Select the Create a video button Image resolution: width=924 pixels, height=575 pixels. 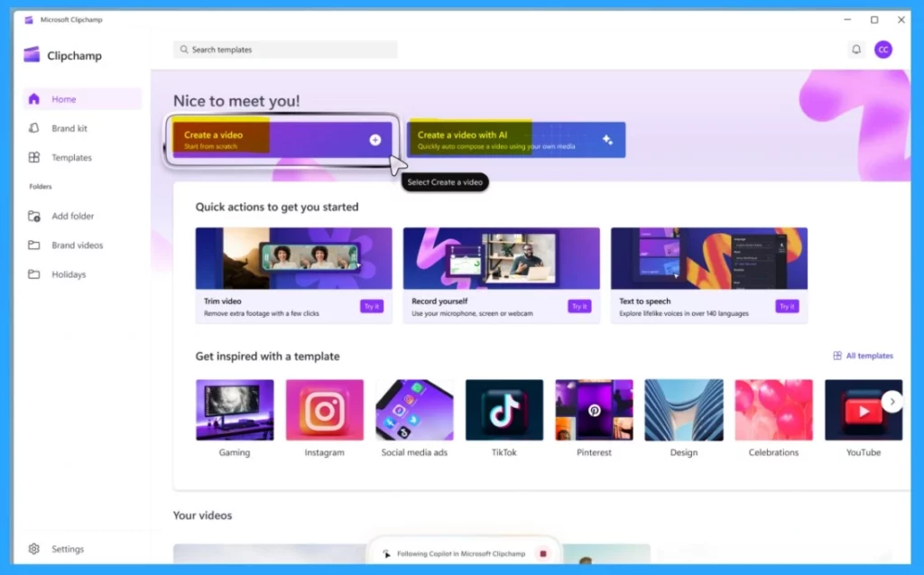coord(282,140)
